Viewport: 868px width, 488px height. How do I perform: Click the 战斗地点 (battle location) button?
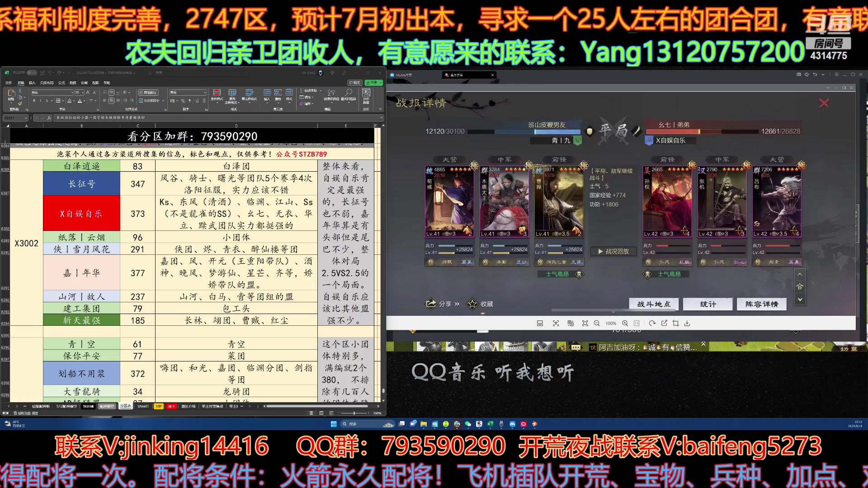tap(654, 304)
